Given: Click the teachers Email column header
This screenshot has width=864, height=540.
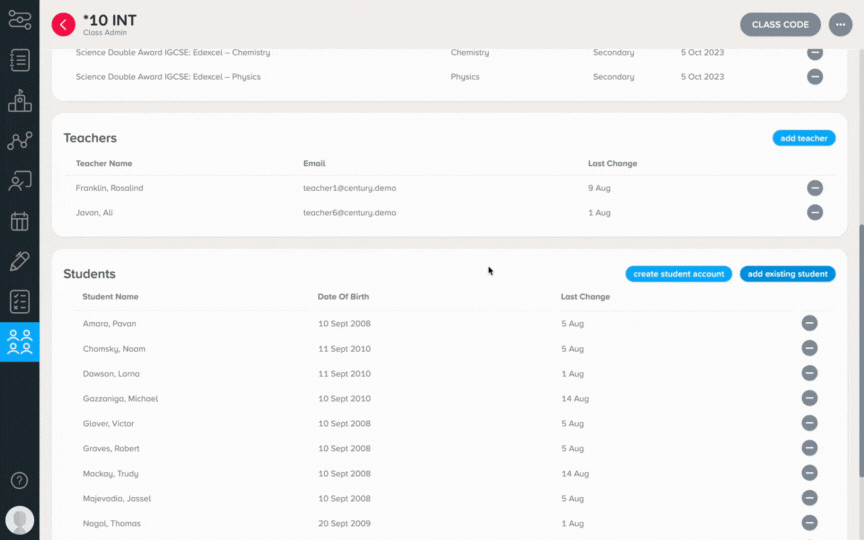Looking at the screenshot, I should [314, 163].
